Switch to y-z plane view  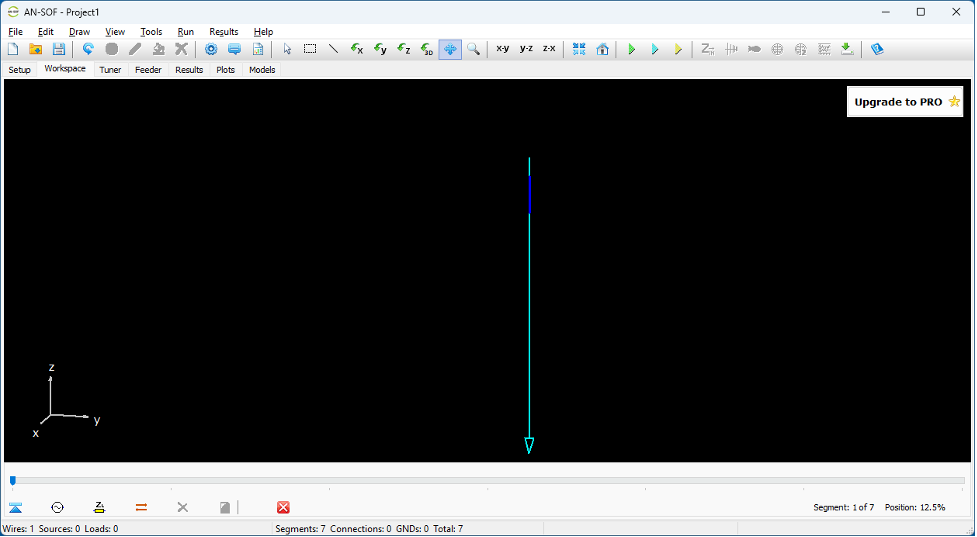pyautogui.click(x=526, y=49)
